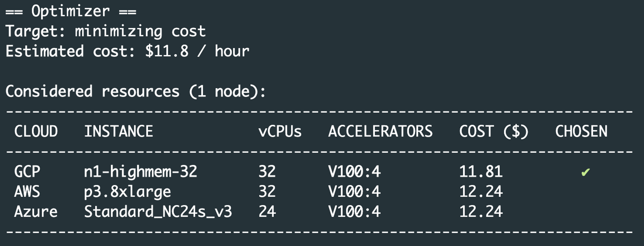Click the Estimated cost $11.8 value
Screen dimensions: 644x246
click(167, 51)
